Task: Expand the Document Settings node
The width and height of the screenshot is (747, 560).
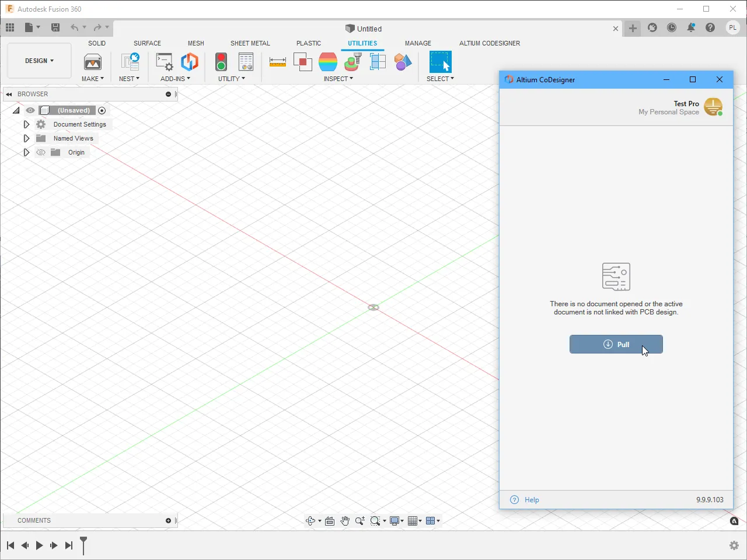Action: point(26,124)
